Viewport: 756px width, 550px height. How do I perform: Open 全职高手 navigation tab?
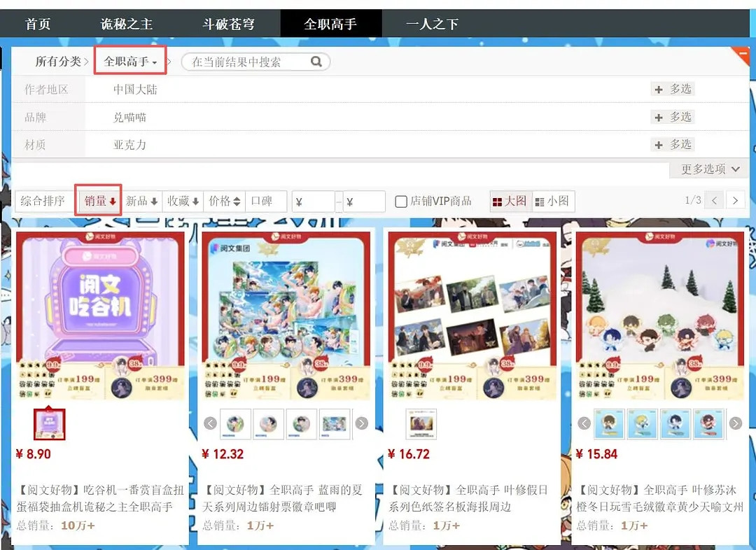point(330,24)
